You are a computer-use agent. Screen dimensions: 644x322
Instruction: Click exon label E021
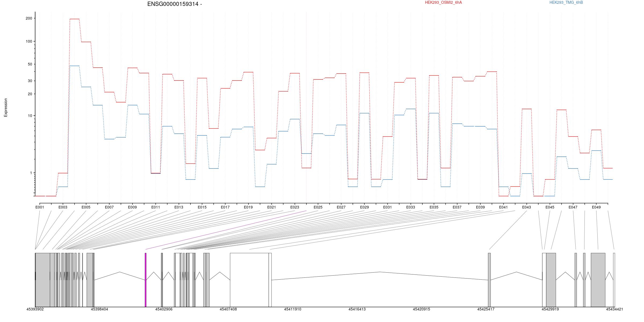(272, 207)
